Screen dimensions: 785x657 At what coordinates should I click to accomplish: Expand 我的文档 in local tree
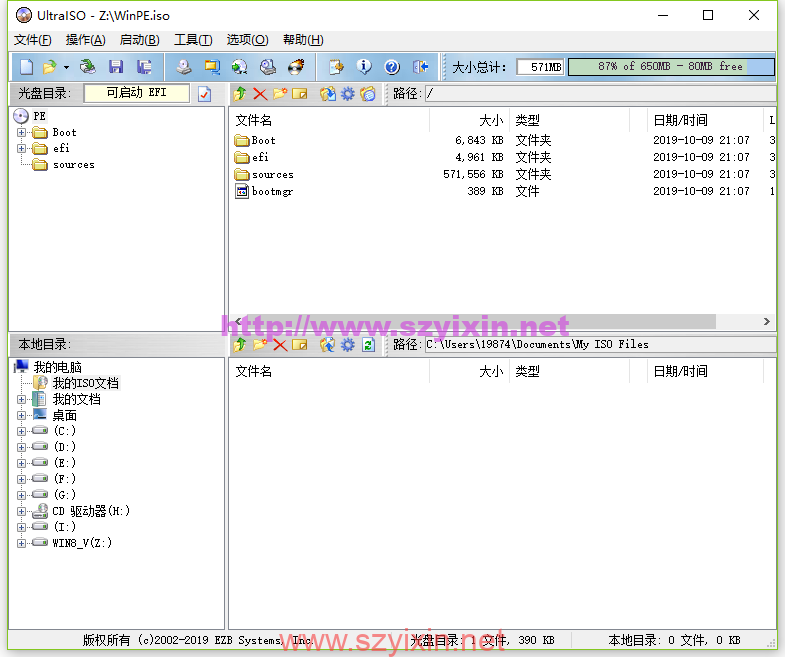point(22,399)
